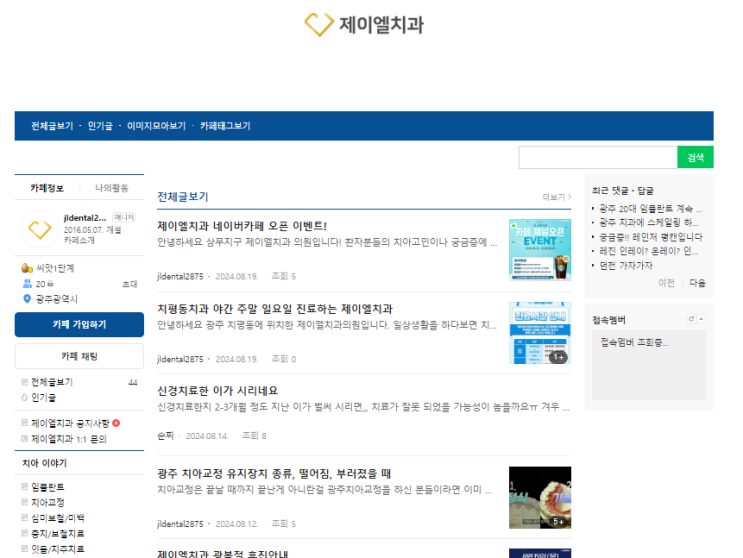
Task: Click the red new badge on 공지사항
Action: click(x=116, y=423)
